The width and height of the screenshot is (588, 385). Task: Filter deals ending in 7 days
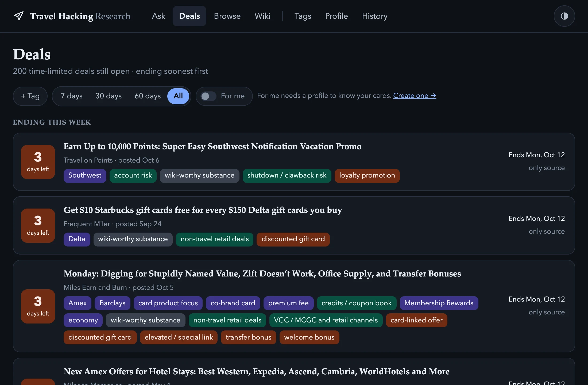pos(72,96)
